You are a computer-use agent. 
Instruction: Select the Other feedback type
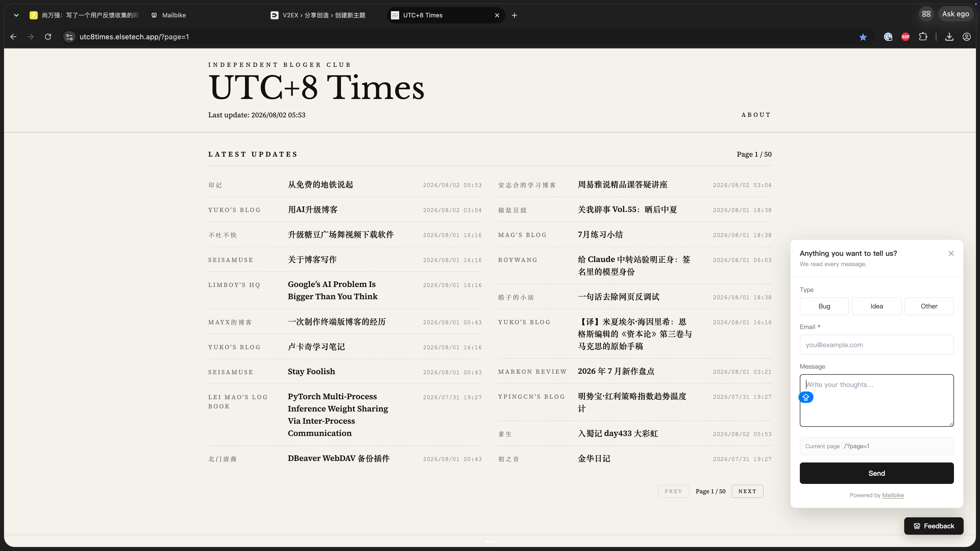[x=929, y=306]
